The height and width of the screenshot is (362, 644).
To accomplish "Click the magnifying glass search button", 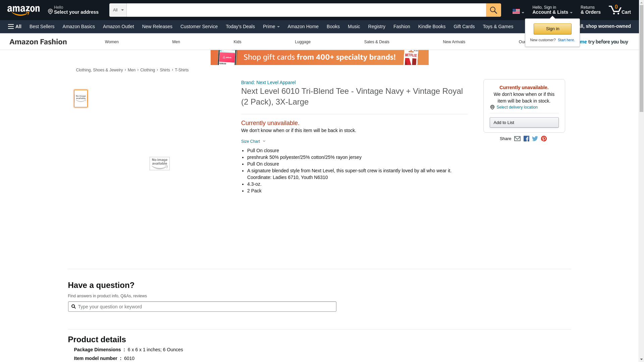I will [493, 10].
